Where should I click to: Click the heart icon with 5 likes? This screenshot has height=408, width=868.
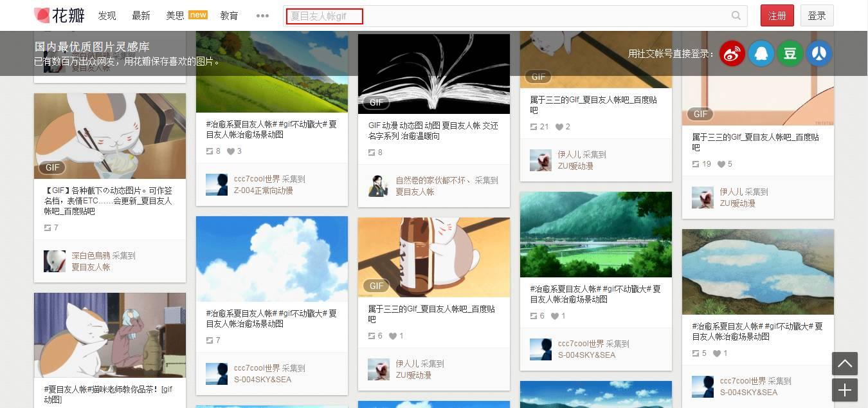click(x=721, y=164)
